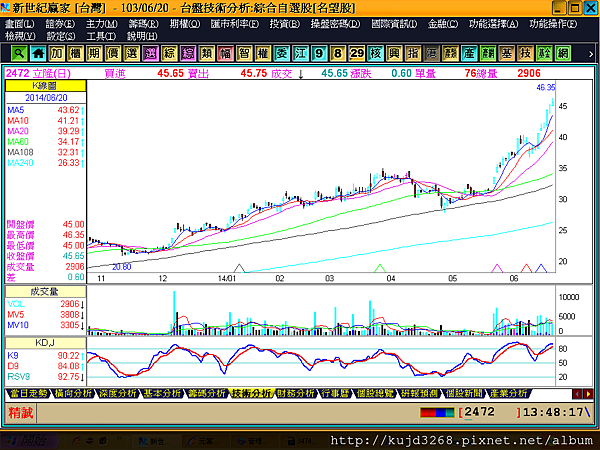Select the 櫃 toolbar icon

coord(75,53)
